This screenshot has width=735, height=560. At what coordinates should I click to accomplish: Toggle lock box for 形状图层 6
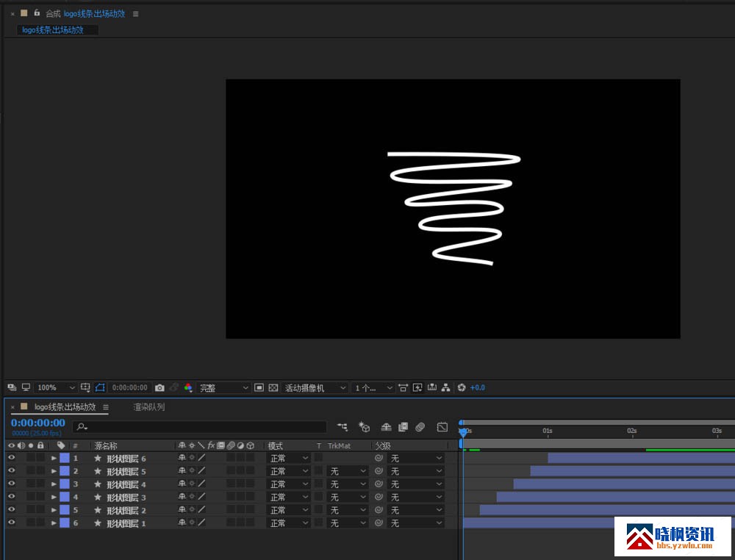pos(40,457)
